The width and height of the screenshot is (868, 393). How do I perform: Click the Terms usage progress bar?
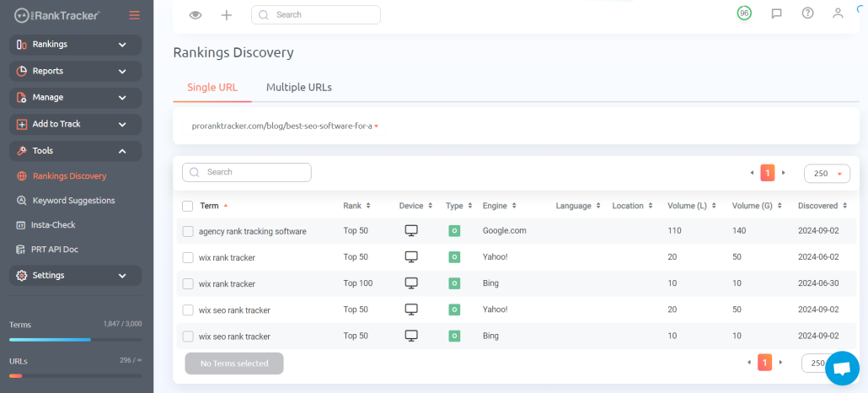[75, 339]
